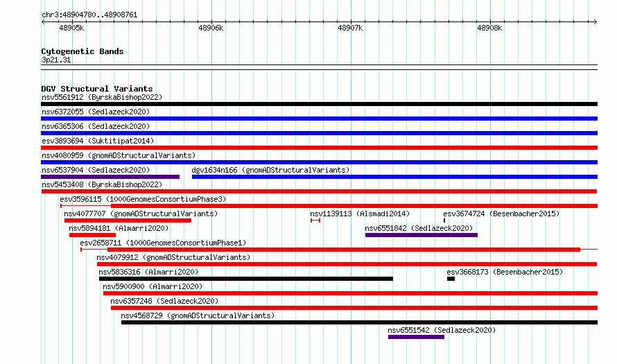This screenshot has height=364, width=617.
Task: Select the black bar for nsv4568729
Action: click(x=359, y=322)
